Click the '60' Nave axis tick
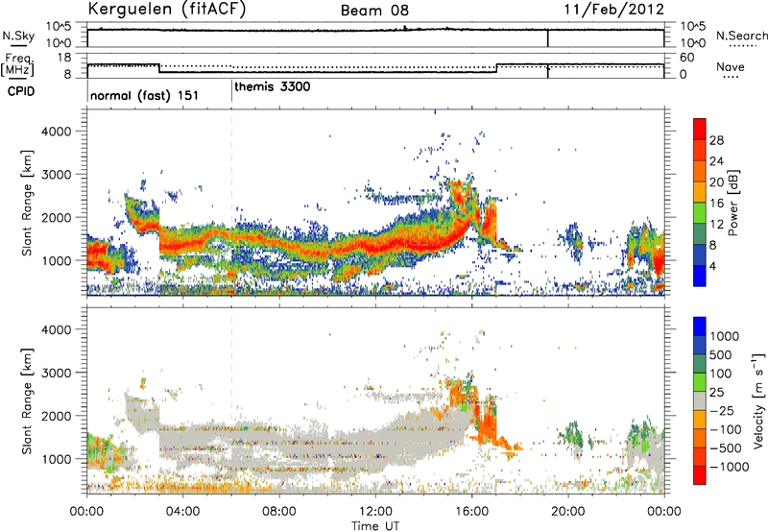 coord(687,58)
